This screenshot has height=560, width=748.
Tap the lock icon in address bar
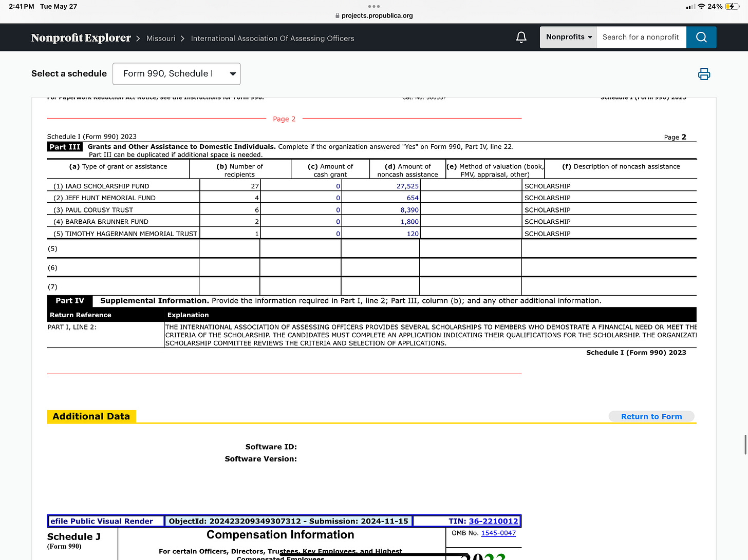(338, 16)
